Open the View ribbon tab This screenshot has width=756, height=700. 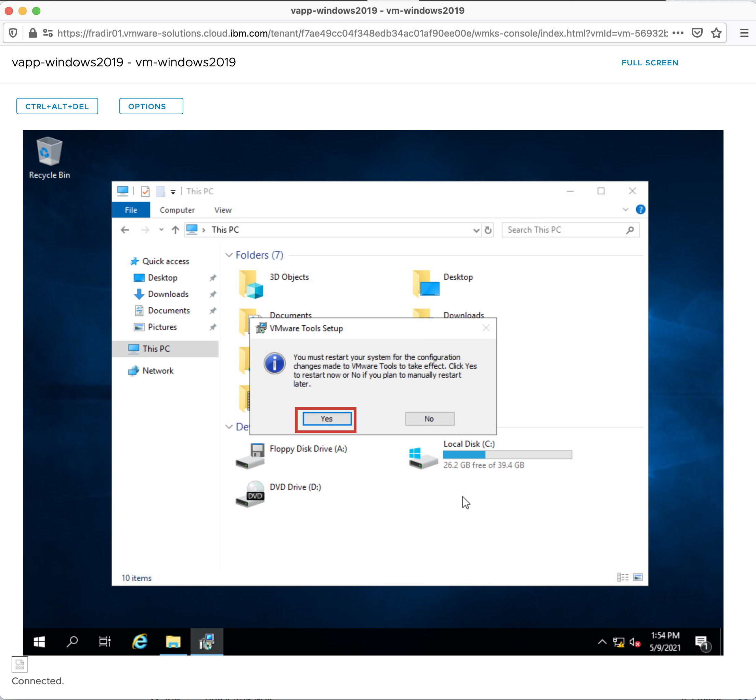(x=223, y=210)
